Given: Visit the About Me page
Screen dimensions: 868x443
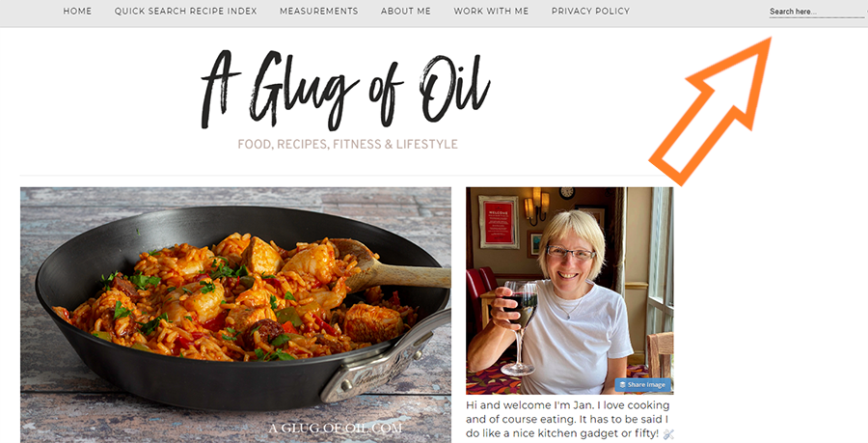Looking at the screenshot, I should (406, 11).
